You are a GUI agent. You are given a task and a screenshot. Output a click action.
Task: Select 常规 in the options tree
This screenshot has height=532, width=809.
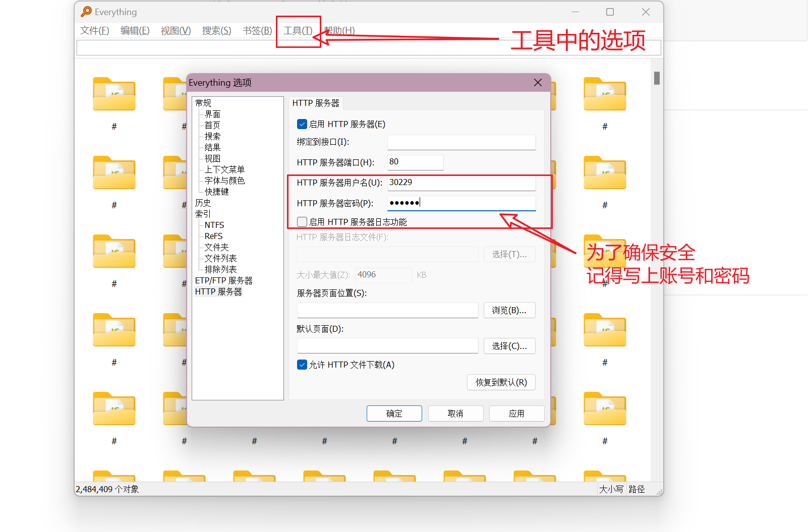(203, 103)
